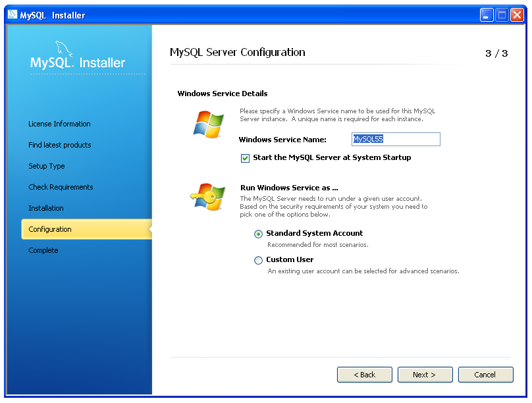Screen dimensions: 532x403
Task: Select the highlighted Configuration step
Action: 86,229
